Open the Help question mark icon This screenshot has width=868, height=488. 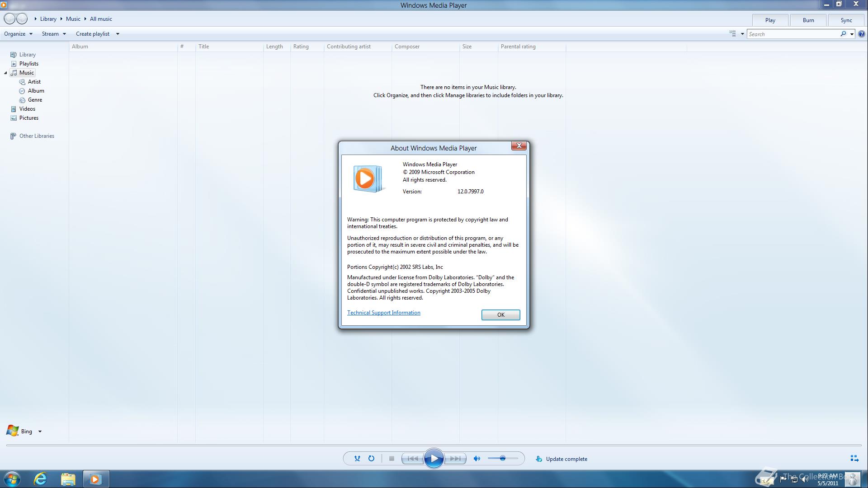(x=861, y=34)
